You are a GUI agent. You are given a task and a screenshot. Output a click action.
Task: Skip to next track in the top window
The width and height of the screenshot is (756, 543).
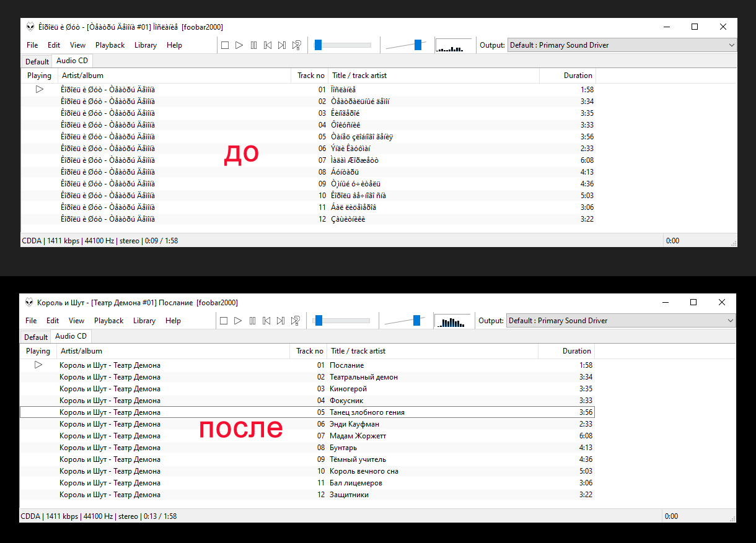pos(282,45)
